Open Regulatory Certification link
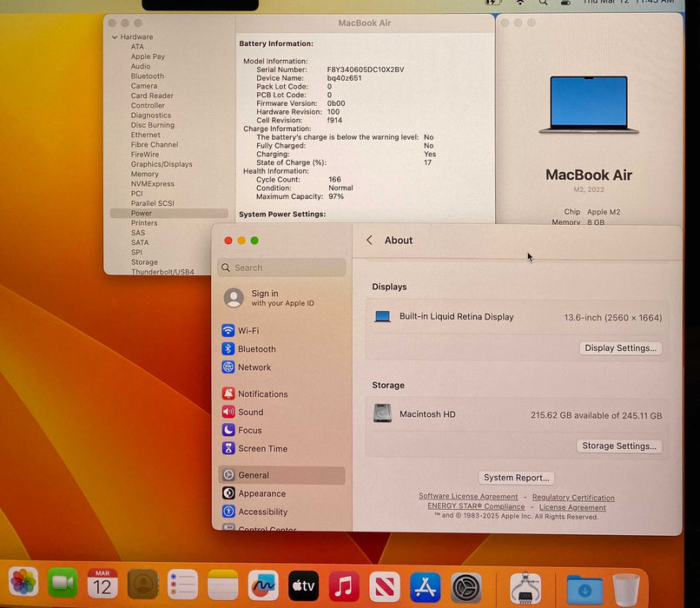The height and width of the screenshot is (608, 700). pyautogui.click(x=573, y=498)
